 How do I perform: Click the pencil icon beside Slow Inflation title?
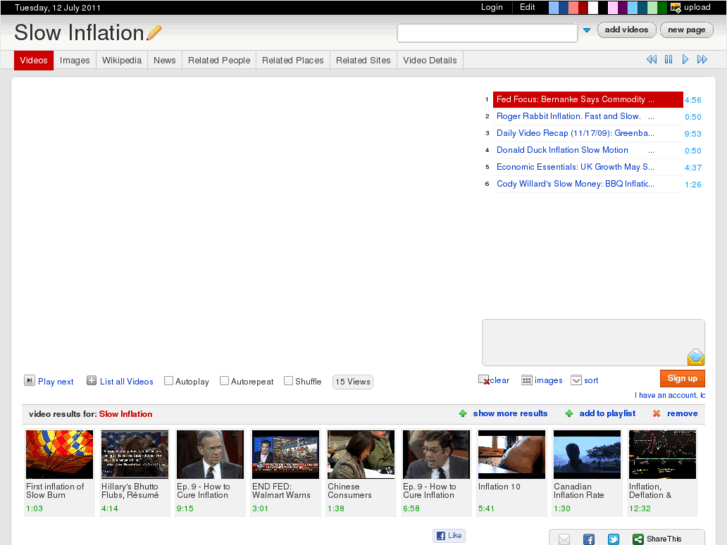click(154, 33)
